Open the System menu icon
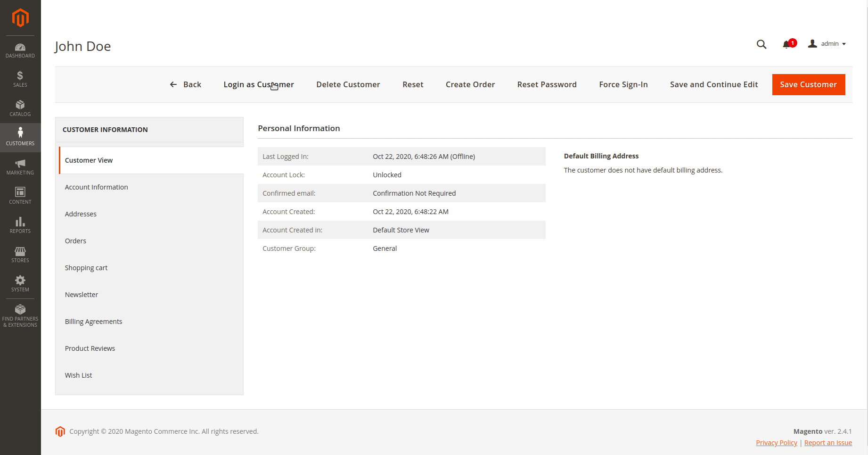 (20, 283)
